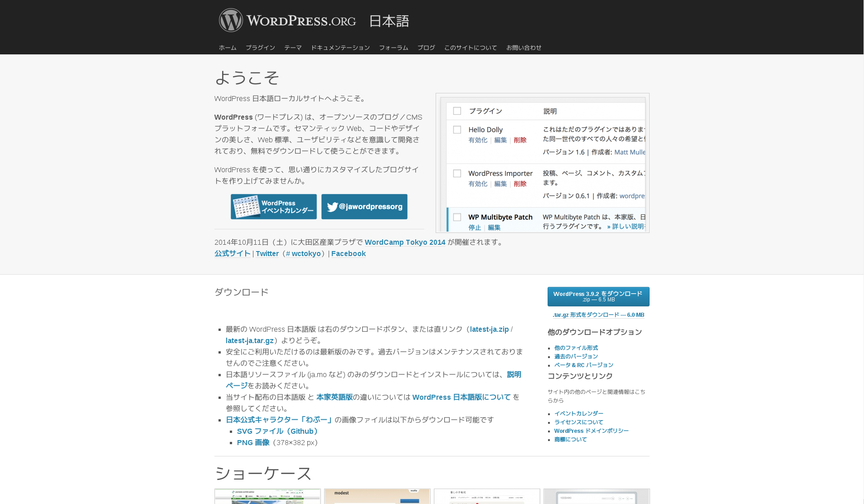Click the コンテンツとリンク heading
Image resolution: width=864 pixels, height=504 pixels.
(x=580, y=376)
